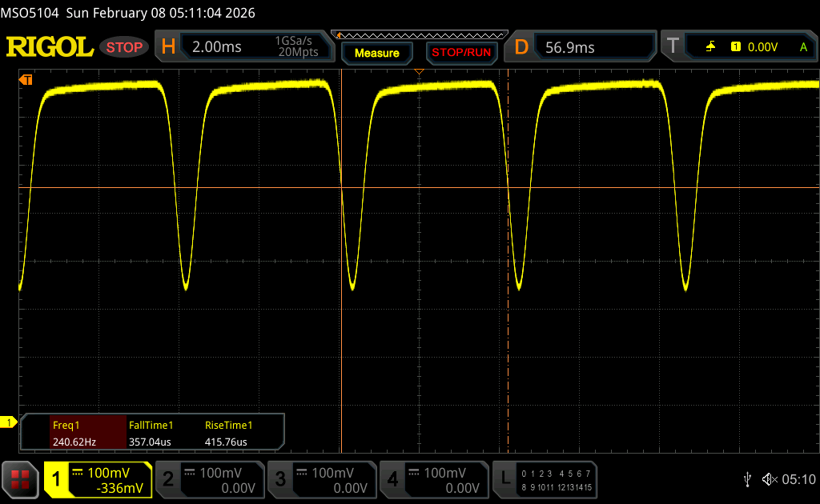Click the RIGOL logo

coord(50,47)
